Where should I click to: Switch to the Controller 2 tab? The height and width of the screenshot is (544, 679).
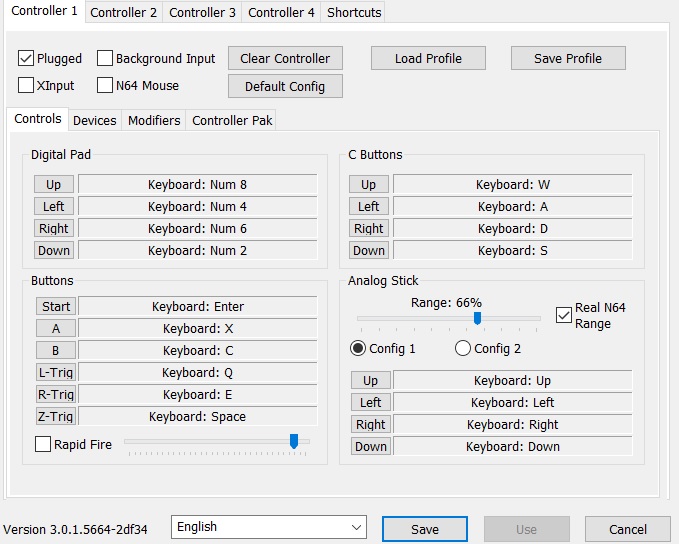pos(124,13)
